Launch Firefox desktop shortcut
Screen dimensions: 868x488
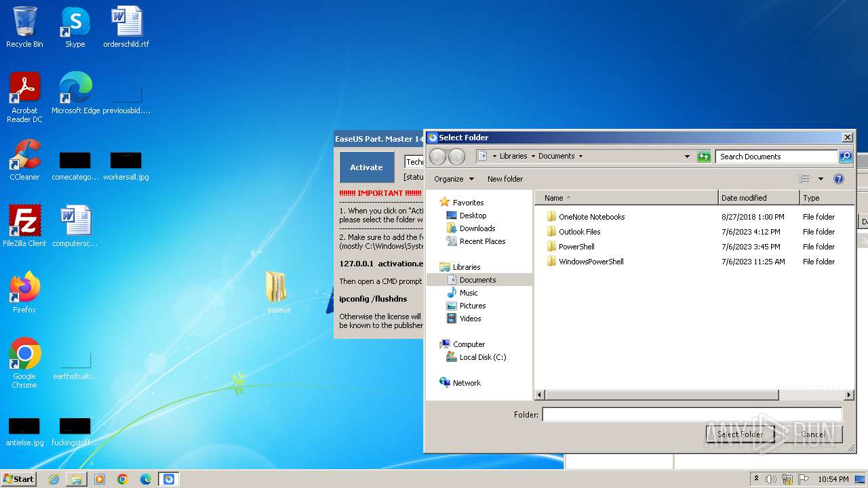(x=24, y=293)
